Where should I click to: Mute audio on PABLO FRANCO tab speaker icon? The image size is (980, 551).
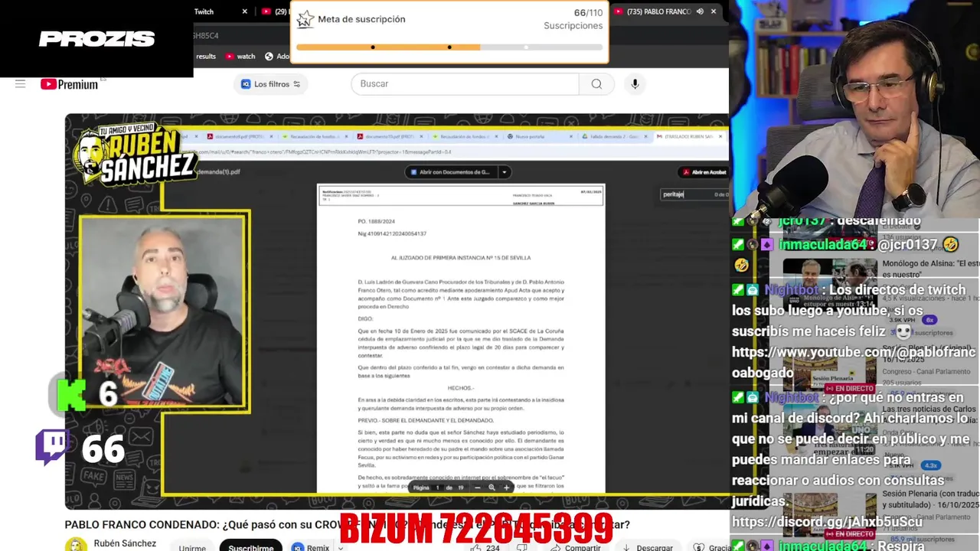click(700, 11)
